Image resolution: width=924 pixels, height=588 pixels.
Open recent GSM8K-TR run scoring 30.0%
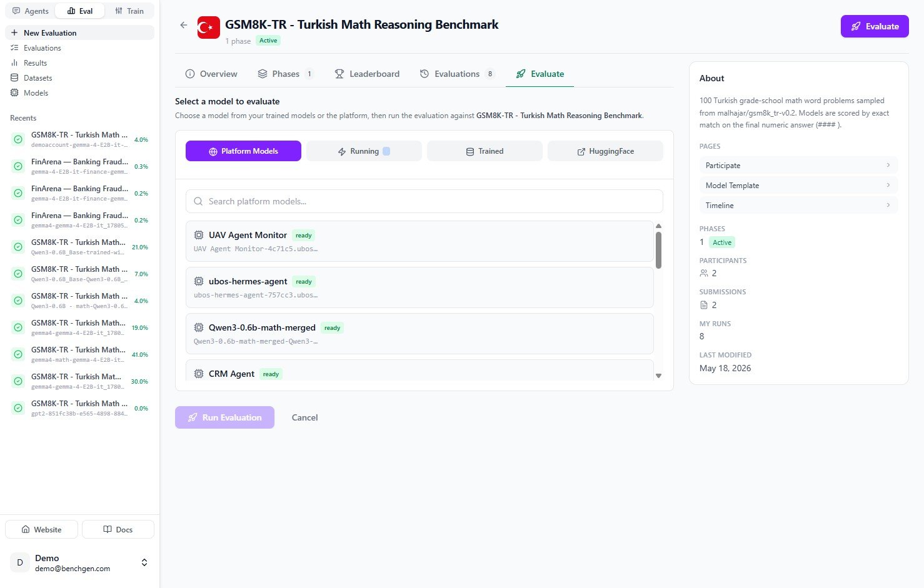click(x=79, y=381)
